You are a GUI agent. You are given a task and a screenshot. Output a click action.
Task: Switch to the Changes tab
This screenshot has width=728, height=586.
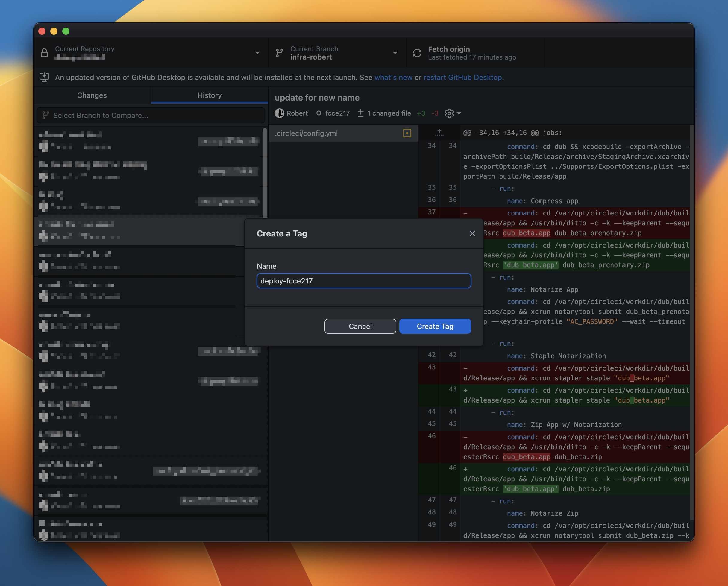(x=92, y=95)
